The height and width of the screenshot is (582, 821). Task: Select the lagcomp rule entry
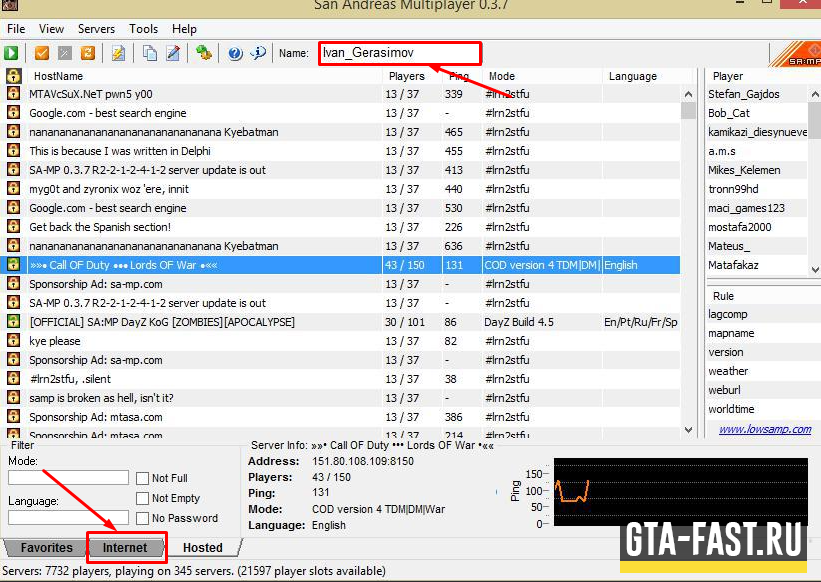(728, 314)
